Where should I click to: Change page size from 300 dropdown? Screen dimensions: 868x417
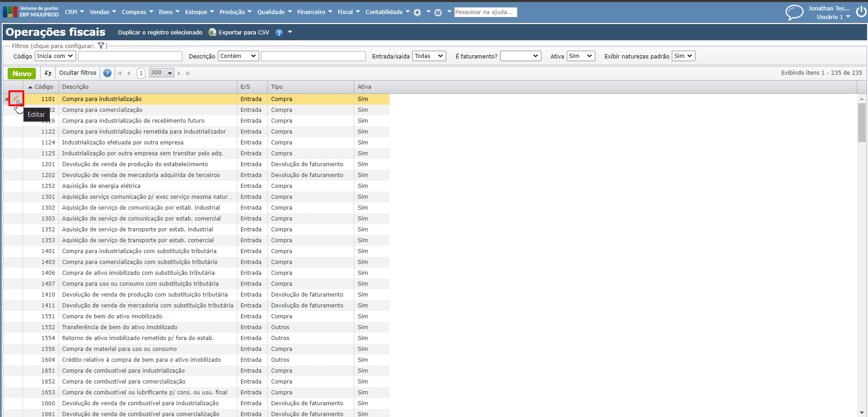[x=162, y=73]
